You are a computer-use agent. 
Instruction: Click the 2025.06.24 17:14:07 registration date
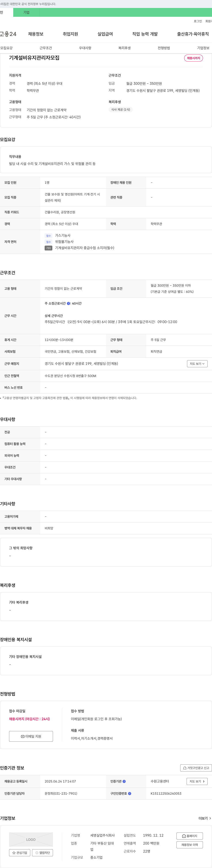pyautogui.click(x=60, y=781)
